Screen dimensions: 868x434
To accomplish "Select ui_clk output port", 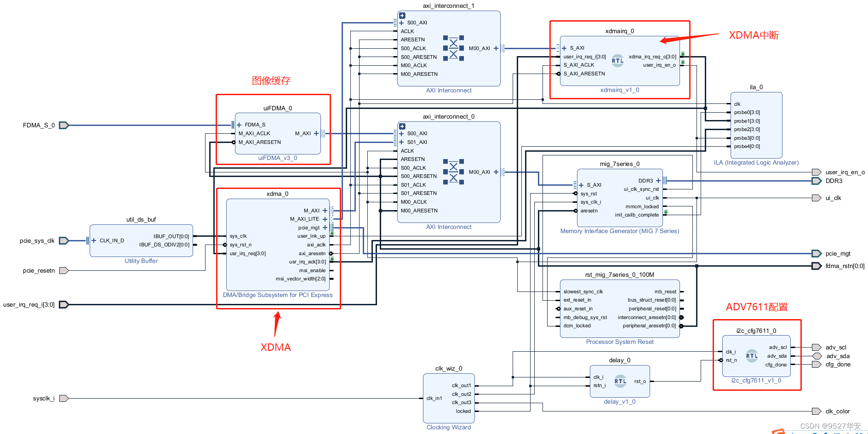I will pyautogui.click(x=817, y=198).
